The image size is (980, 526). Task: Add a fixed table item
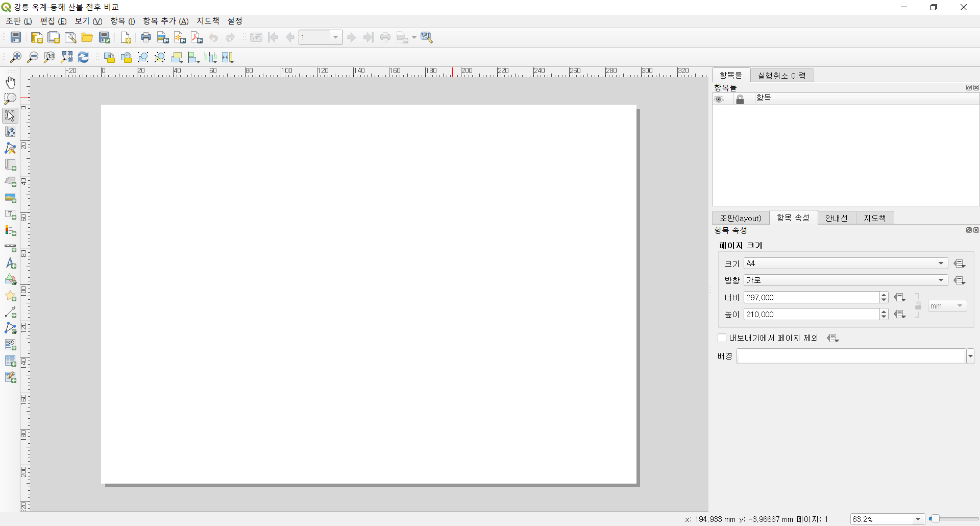coord(10,377)
